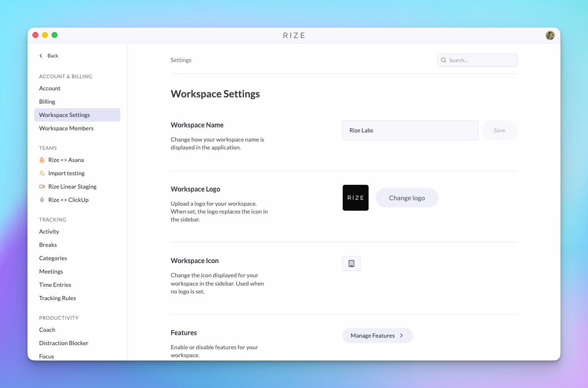Click the Save button for workspace name
Viewport: 588px width, 388px height.
[x=499, y=130]
